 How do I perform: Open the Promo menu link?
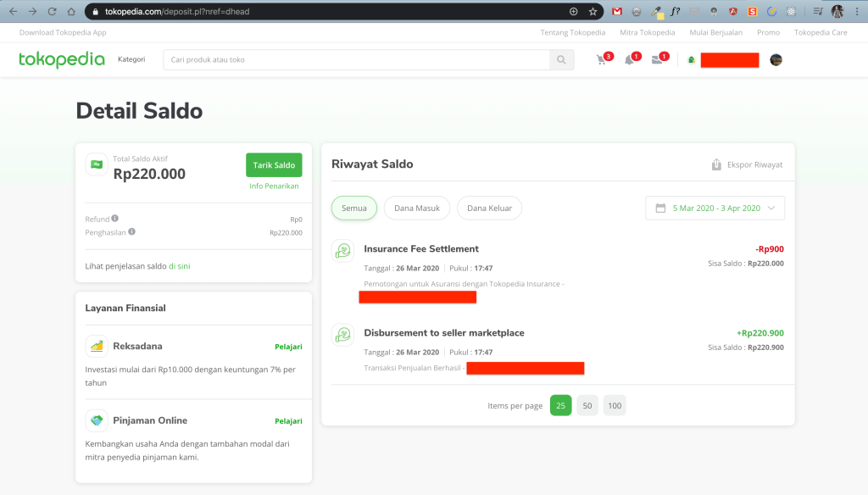tap(768, 32)
